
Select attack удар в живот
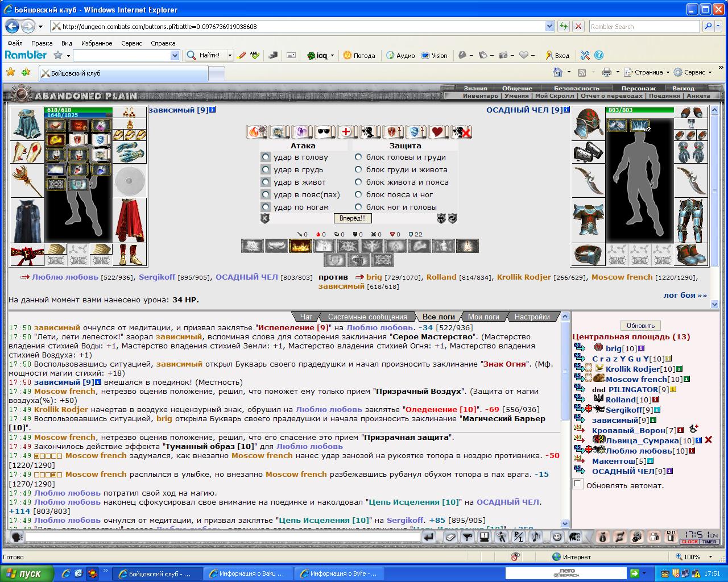266,182
